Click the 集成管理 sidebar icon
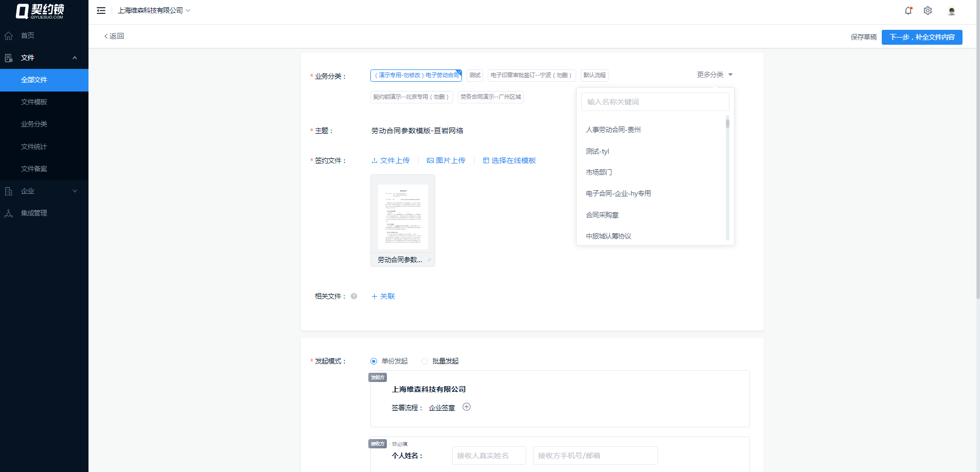 pyautogui.click(x=8, y=213)
